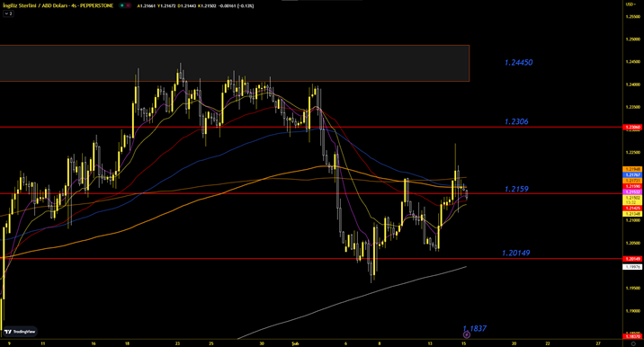Click the magenta 1.21532 price tag
This screenshot has width=644, height=347.
coord(632,192)
